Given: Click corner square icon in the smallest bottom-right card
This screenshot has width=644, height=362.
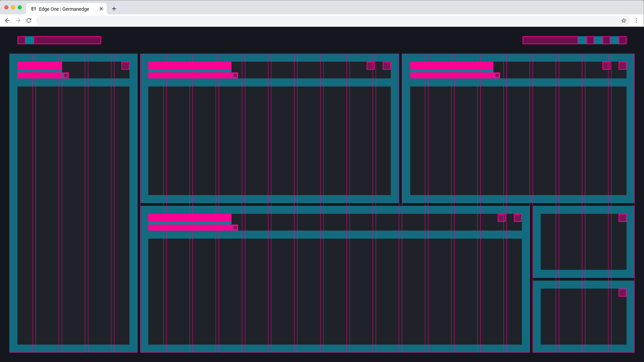Looking at the screenshot, I should tap(623, 293).
